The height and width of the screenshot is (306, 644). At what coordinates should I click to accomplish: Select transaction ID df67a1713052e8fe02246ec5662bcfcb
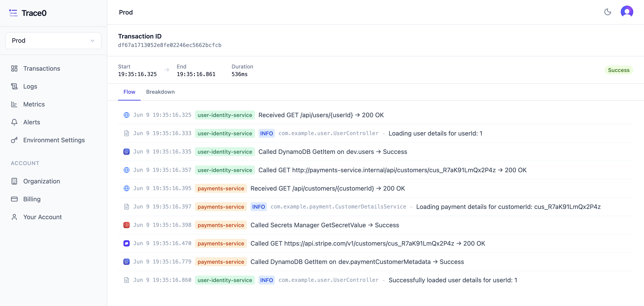pyautogui.click(x=170, y=45)
